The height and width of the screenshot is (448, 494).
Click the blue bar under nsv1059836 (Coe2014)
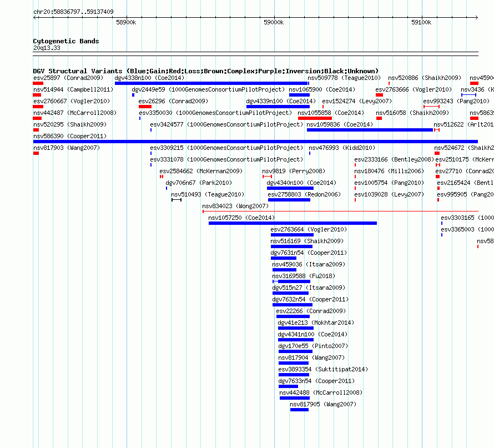370,130
